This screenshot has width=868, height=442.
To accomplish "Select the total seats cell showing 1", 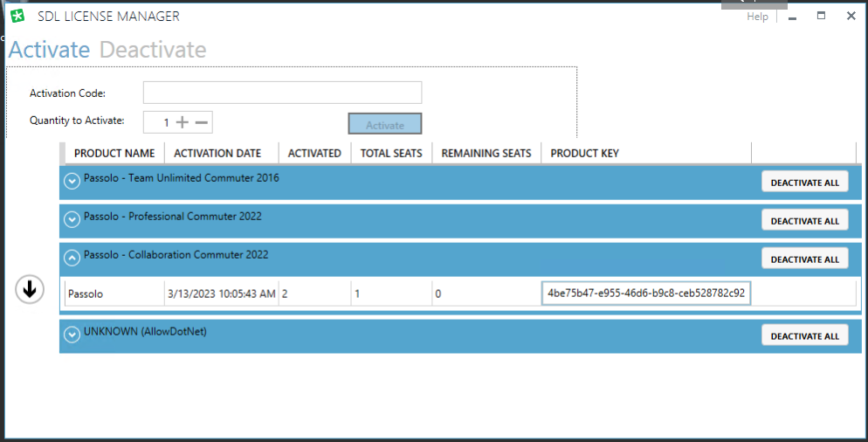I will click(391, 294).
